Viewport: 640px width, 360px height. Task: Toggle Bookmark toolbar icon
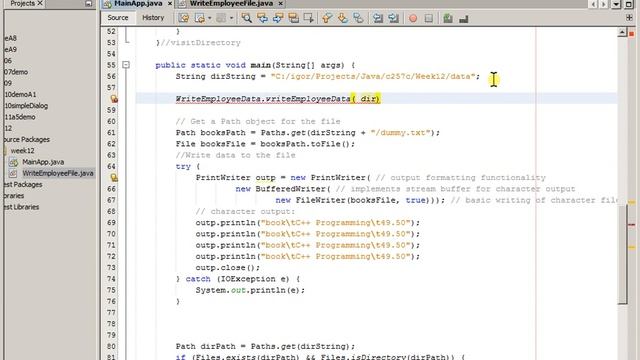(x=358, y=18)
